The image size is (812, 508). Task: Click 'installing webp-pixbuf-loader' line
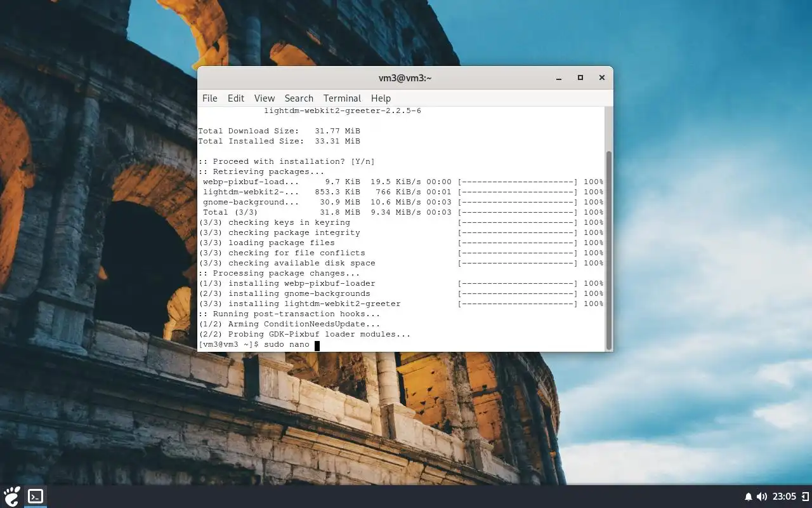coord(401,284)
